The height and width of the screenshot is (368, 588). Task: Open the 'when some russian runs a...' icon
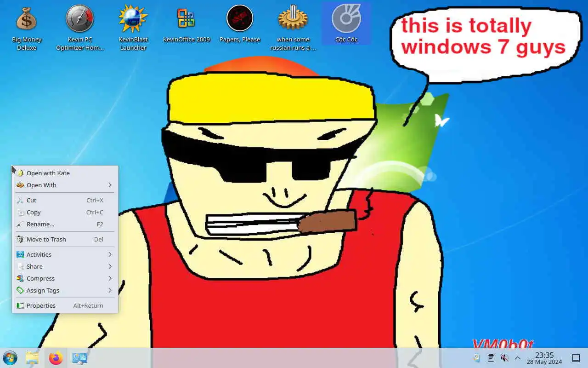[x=293, y=28]
